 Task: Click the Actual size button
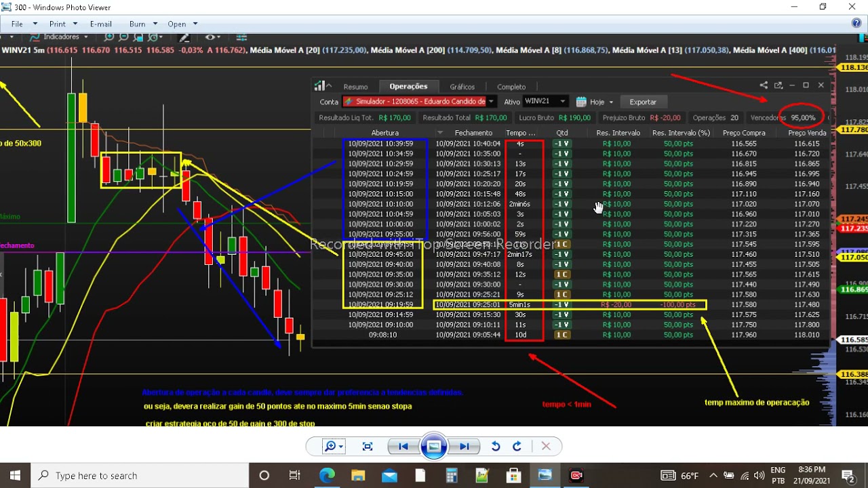368,446
